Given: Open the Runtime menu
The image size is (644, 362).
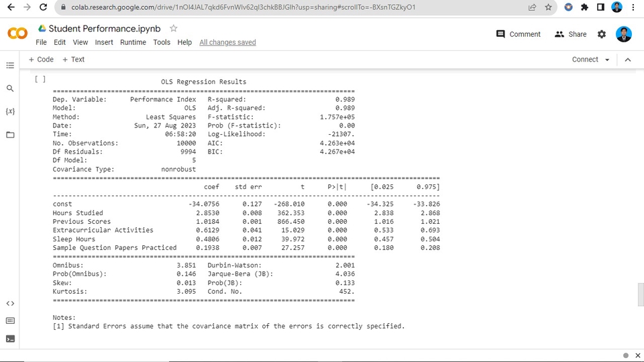Looking at the screenshot, I should pyautogui.click(x=133, y=42).
